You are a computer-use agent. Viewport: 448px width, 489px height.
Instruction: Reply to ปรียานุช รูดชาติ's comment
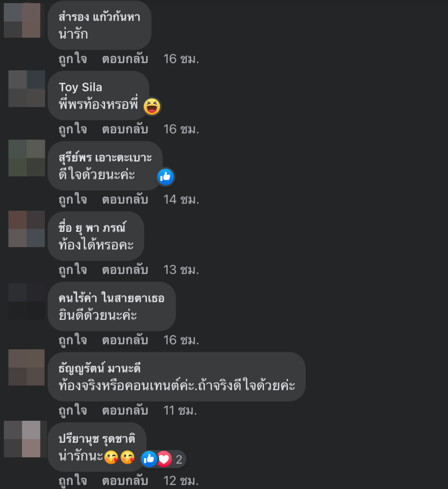[125, 481]
